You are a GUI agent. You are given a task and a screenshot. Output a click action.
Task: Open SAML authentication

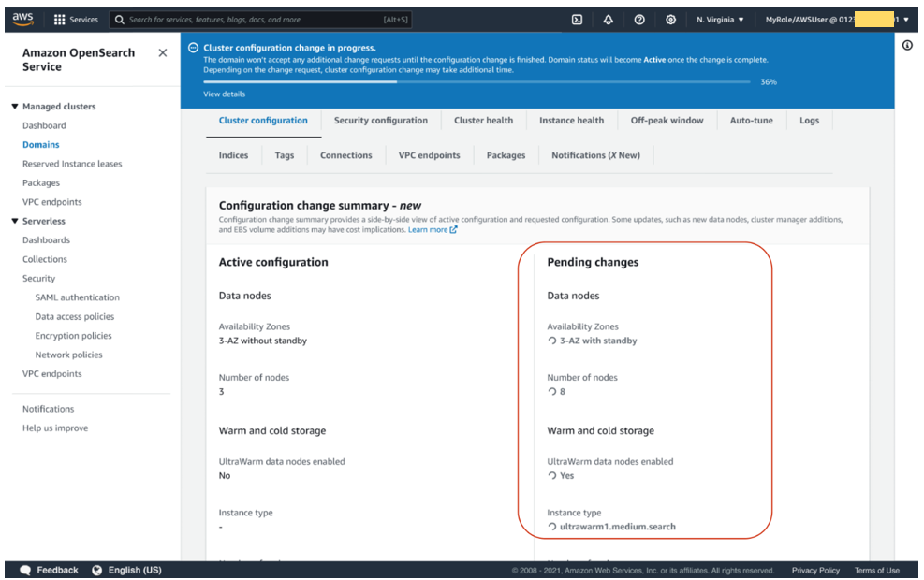coord(77,297)
